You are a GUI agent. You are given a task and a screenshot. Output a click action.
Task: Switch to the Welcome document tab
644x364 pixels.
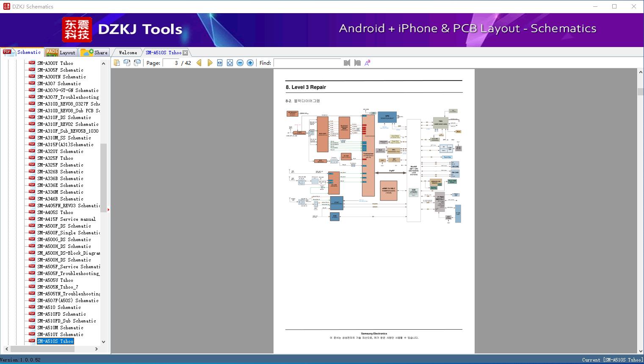127,53
